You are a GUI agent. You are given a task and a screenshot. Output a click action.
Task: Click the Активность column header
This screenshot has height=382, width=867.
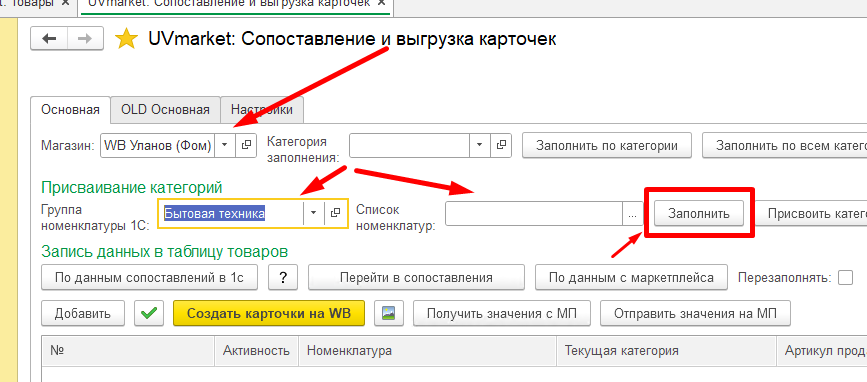click(256, 350)
